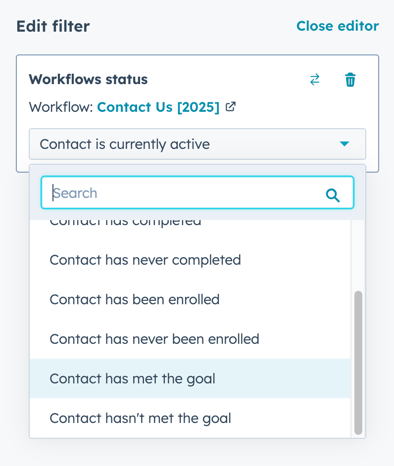The width and height of the screenshot is (394, 466).
Task: Click the 'Workflow:' label text
Action: pos(61,107)
